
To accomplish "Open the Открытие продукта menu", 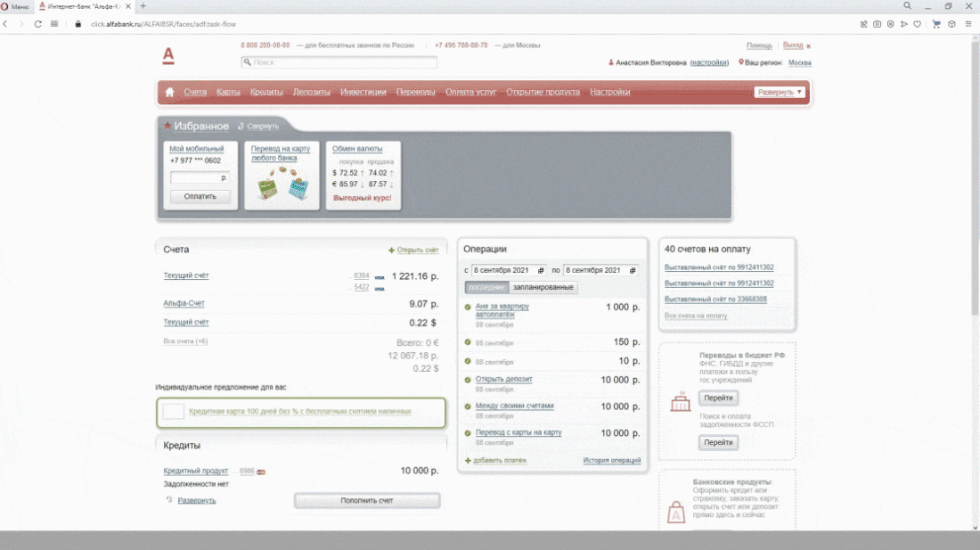I will (x=543, y=92).
